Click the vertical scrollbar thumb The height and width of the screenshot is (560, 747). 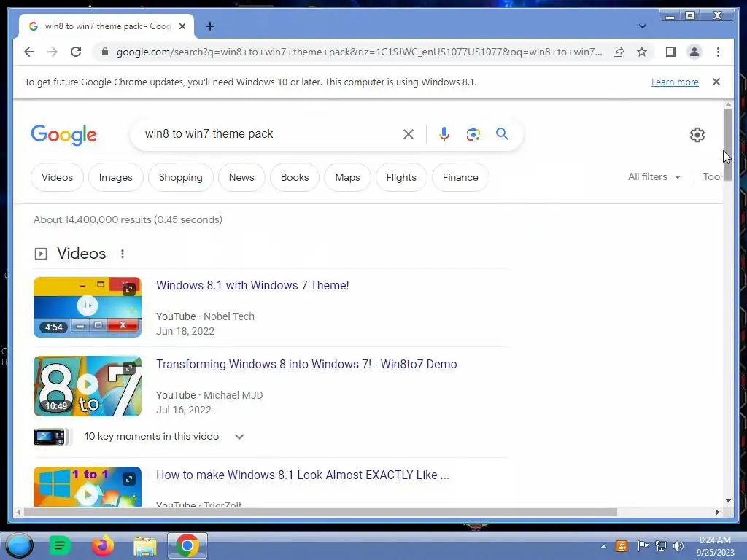(728, 145)
